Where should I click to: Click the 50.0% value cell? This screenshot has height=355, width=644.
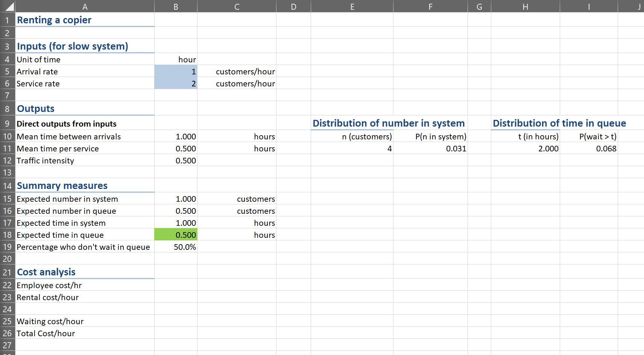coord(176,247)
